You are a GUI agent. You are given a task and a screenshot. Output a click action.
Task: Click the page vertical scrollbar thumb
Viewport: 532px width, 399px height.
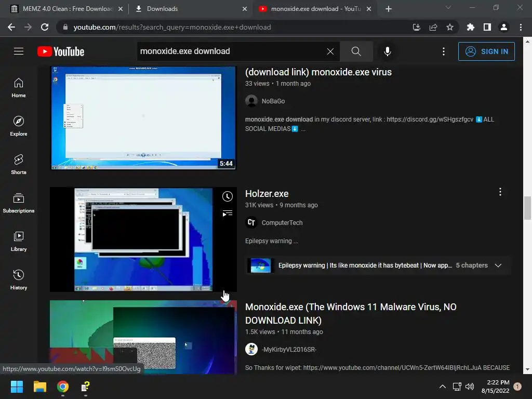527,208
